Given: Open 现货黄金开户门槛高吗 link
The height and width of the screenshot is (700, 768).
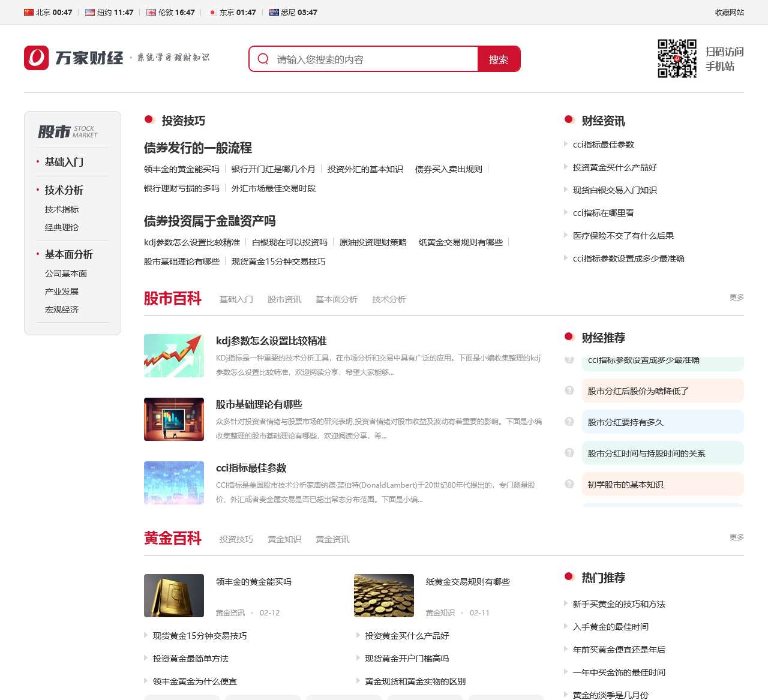Looking at the screenshot, I should point(407,659).
